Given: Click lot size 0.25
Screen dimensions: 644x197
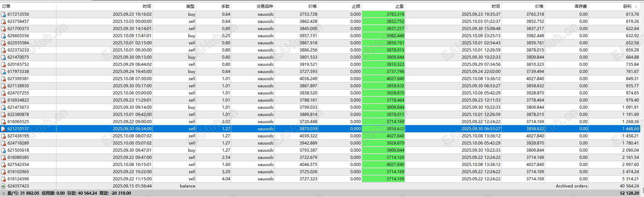Looking at the screenshot, I should pos(226,36).
